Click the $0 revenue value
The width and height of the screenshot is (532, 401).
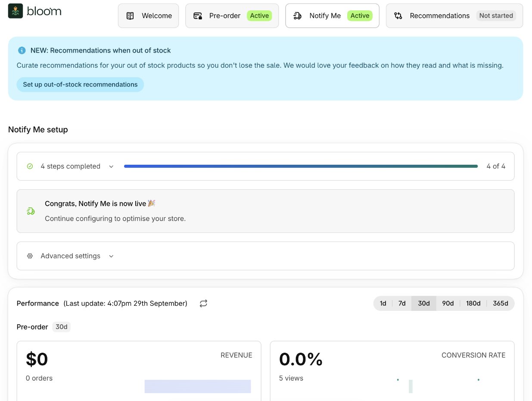(x=37, y=359)
